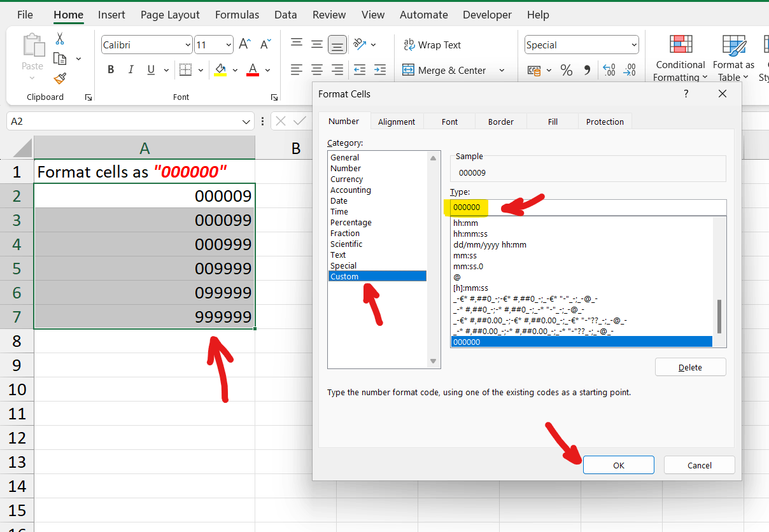Apply the yellow Fill Color bucket
The image size is (769, 532).
(x=220, y=70)
